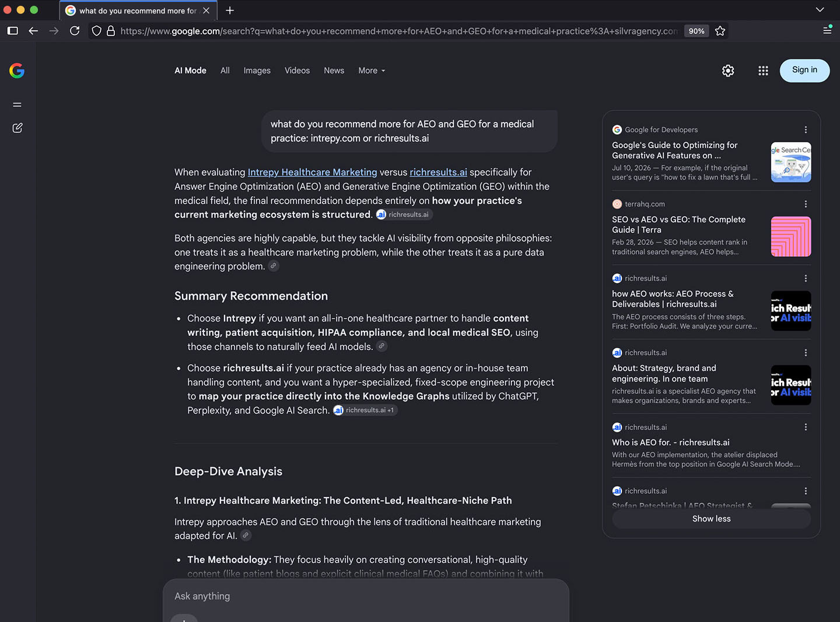
Task: Go forward in browser history
Action: pyautogui.click(x=54, y=31)
